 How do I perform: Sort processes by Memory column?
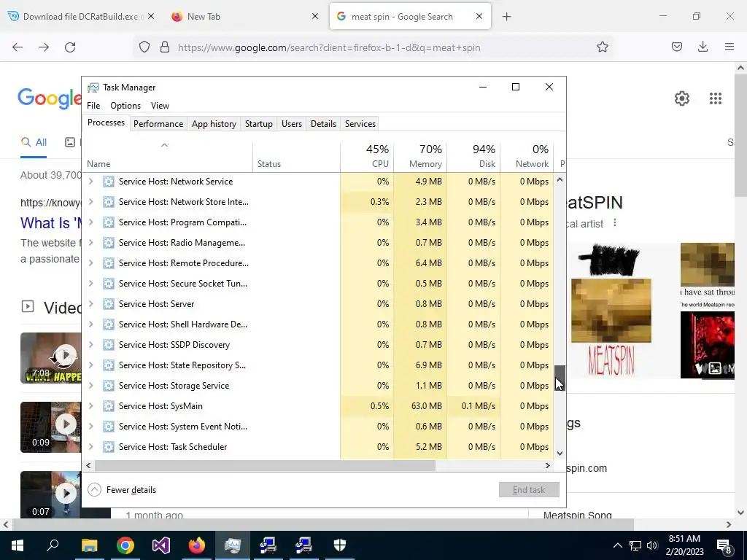click(421, 157)
